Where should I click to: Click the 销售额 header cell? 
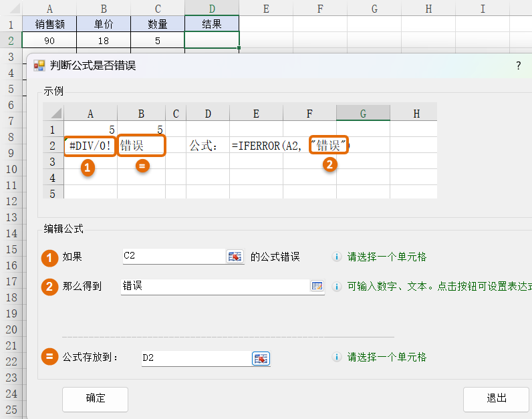coord(49,24)
